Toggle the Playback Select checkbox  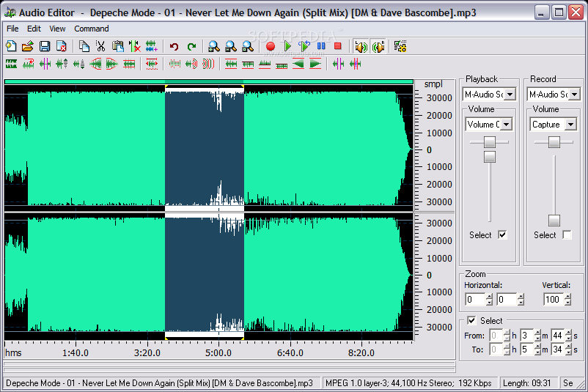point(502,235)
